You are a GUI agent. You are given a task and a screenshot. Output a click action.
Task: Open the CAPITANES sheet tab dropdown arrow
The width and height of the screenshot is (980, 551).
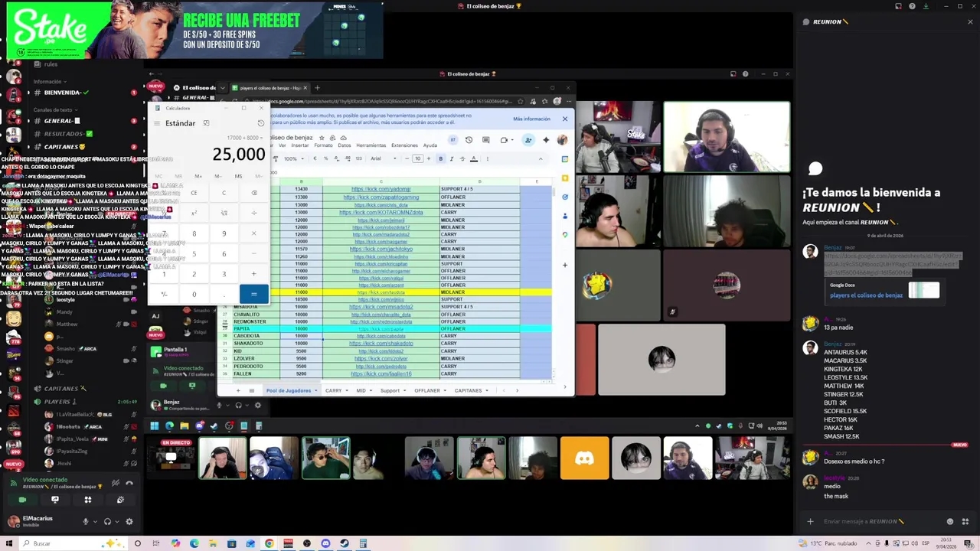tap(487, 391)
